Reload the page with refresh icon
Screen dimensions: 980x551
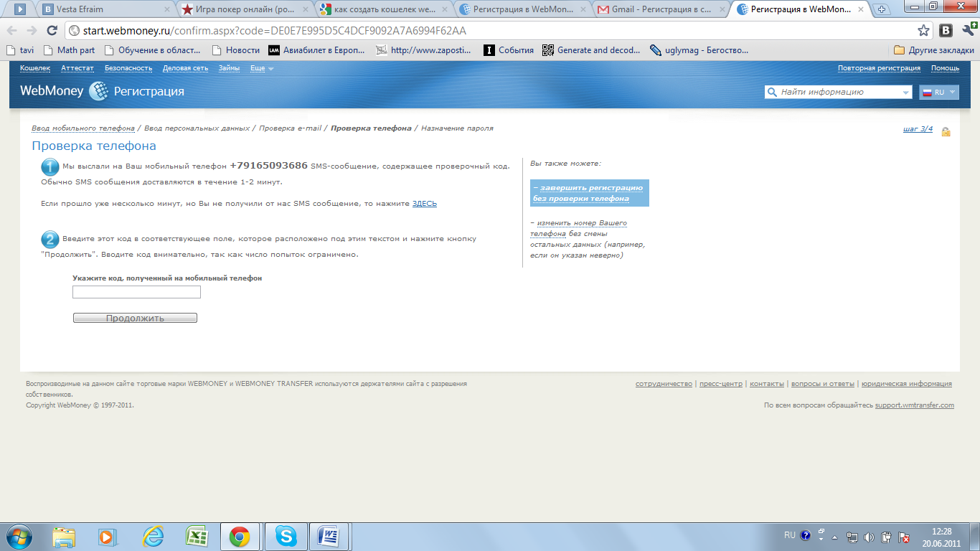click(52, 31)
